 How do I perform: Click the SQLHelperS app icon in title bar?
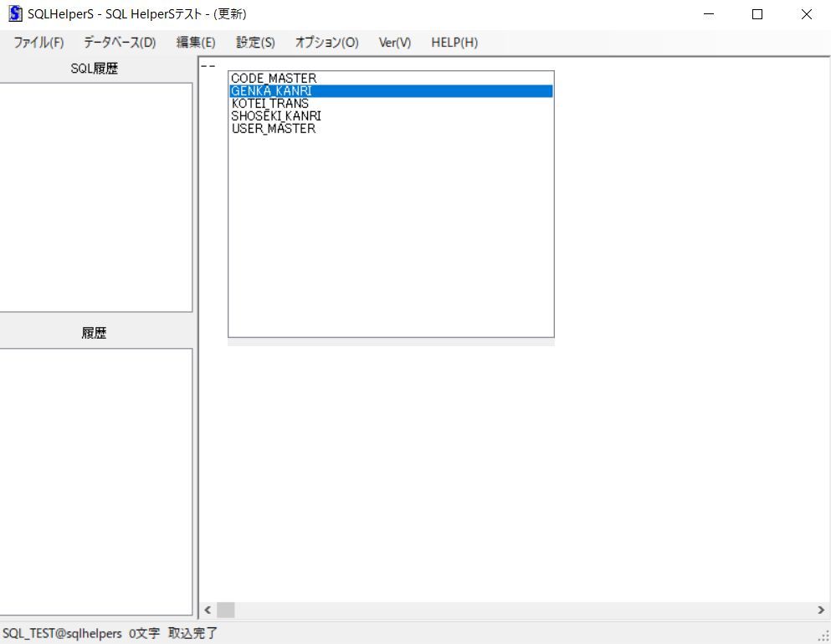[15, 13]
